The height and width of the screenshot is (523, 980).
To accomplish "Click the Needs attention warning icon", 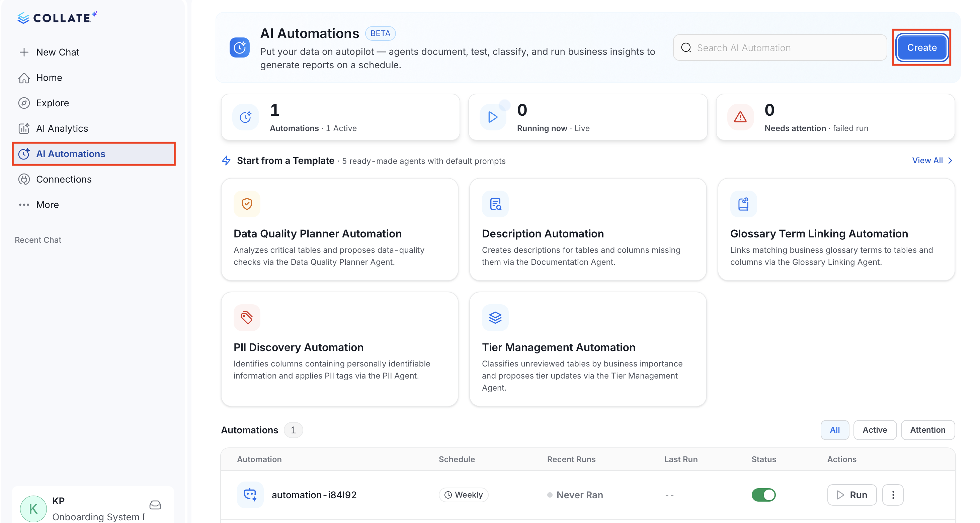I will tap(740, 117).
